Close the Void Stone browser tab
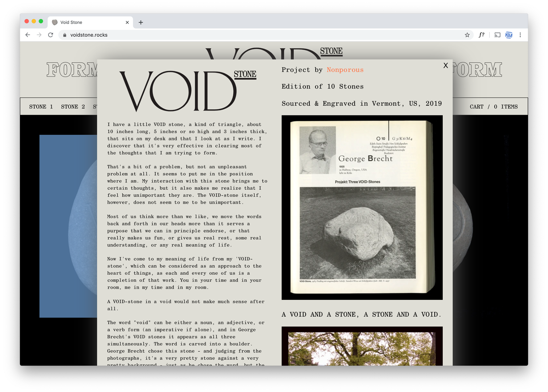This screenshot has height=392, width=548. click(x=127, y=22)
